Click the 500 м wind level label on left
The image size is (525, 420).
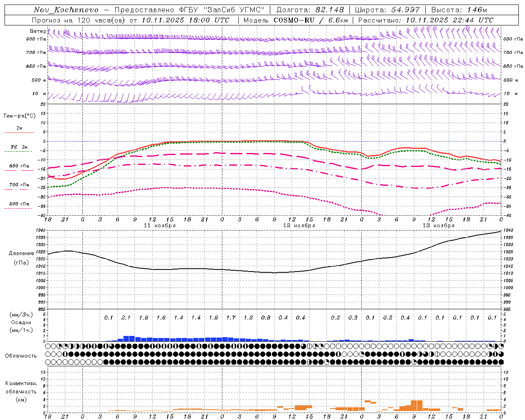click(x=39, y=80)
